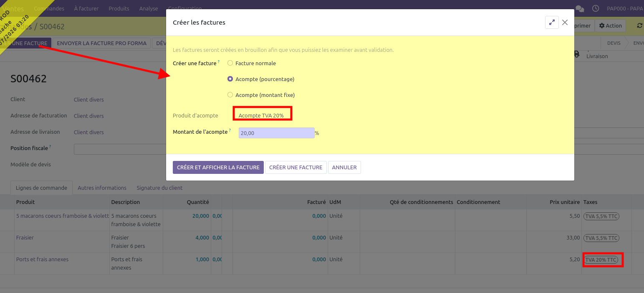
Task: Open the Action gear menu
Action: point(610,25)
